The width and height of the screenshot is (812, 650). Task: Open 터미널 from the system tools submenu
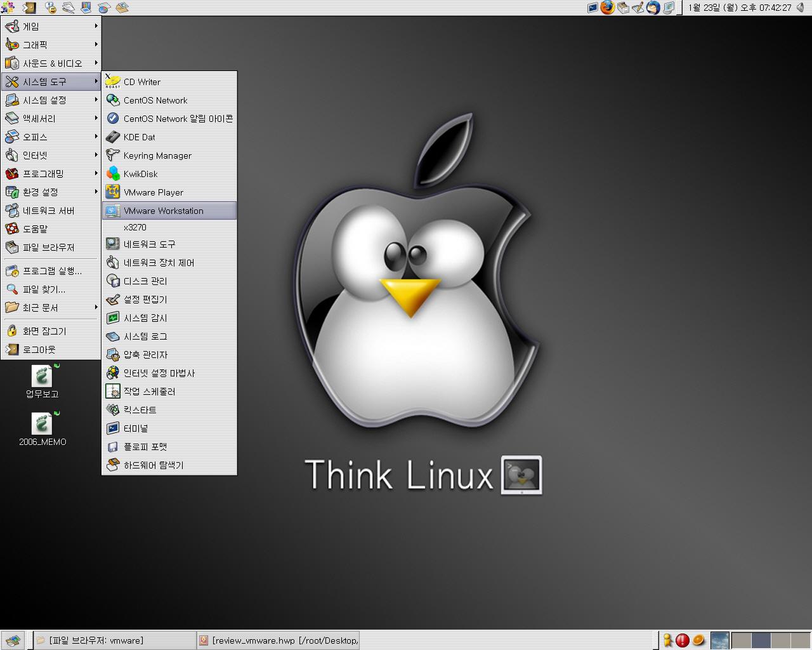169,428
